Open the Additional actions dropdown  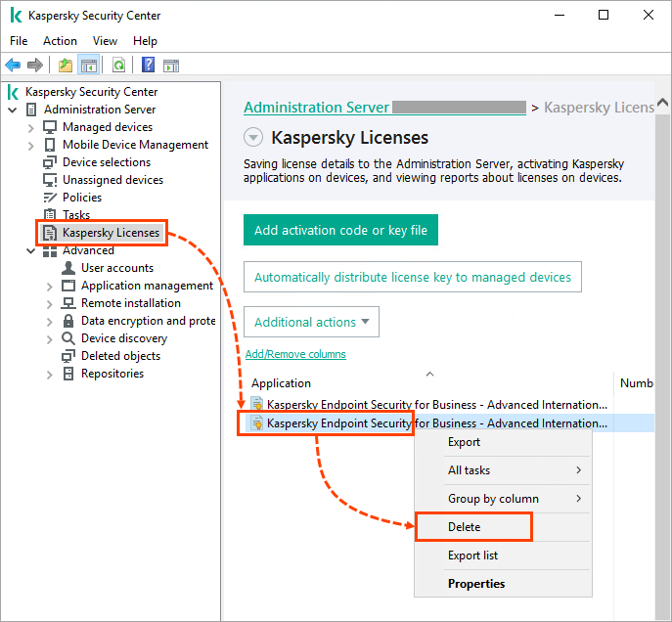311,322
